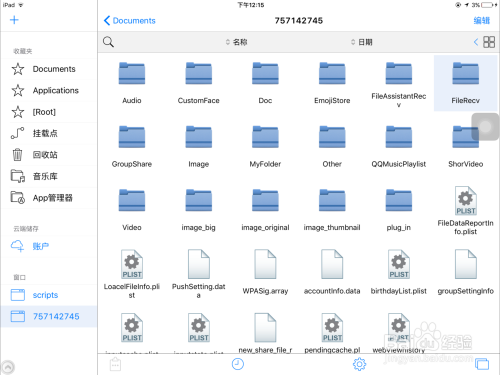Open the FileAssistantRecv folder

tap(399, 85)
